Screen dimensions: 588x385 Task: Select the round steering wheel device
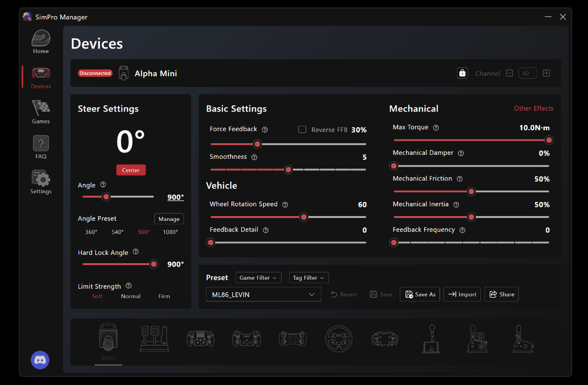pos(339,338)
